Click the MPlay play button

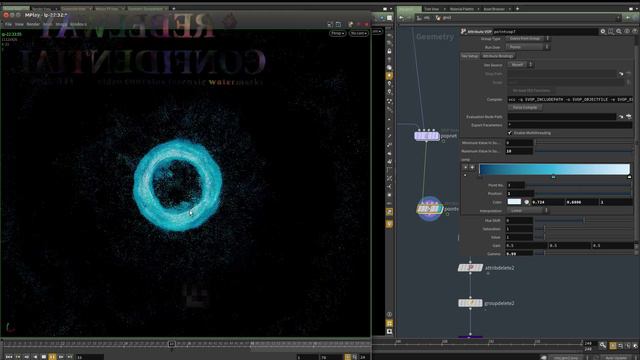[52, 357]
